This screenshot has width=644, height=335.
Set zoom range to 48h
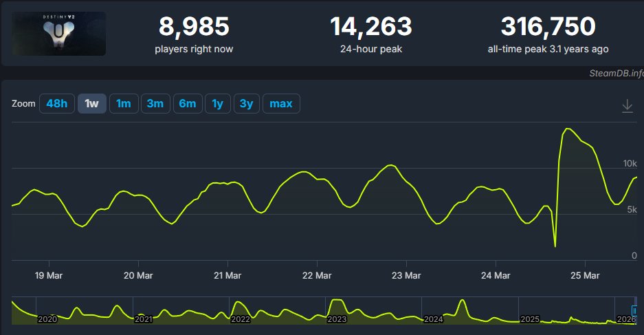coord(56,104)
